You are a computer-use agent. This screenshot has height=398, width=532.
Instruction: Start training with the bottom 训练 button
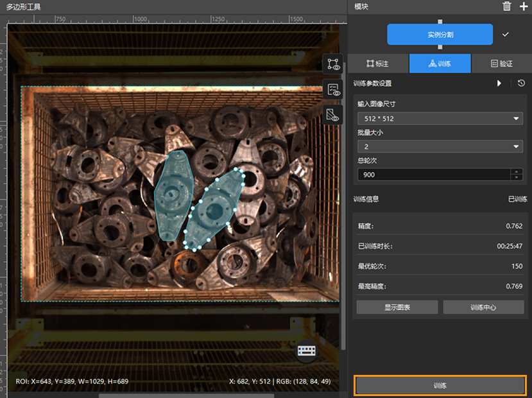tap(440, 386)
